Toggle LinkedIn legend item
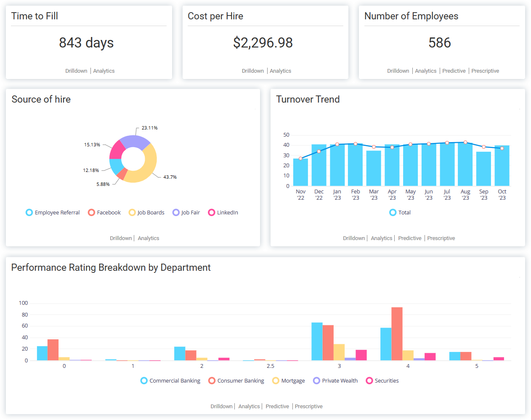Viewport: 531px width, 420px height. 223,213
